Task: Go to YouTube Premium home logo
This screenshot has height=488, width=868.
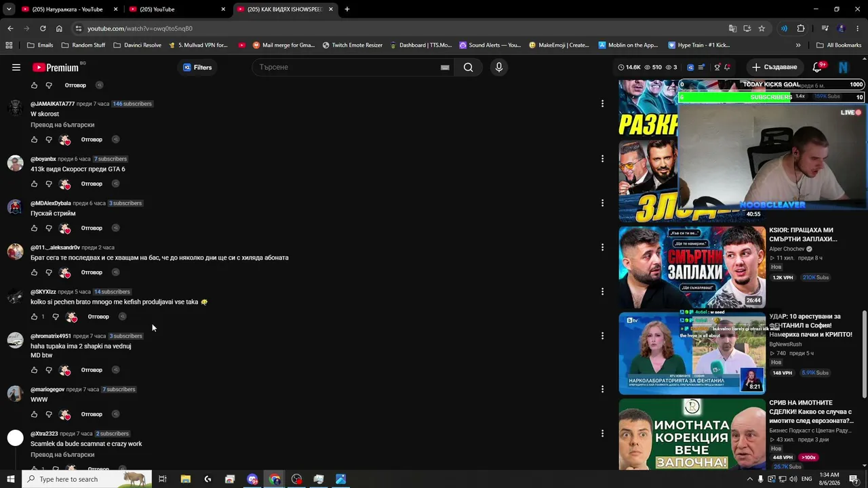Action: [56, 67]
